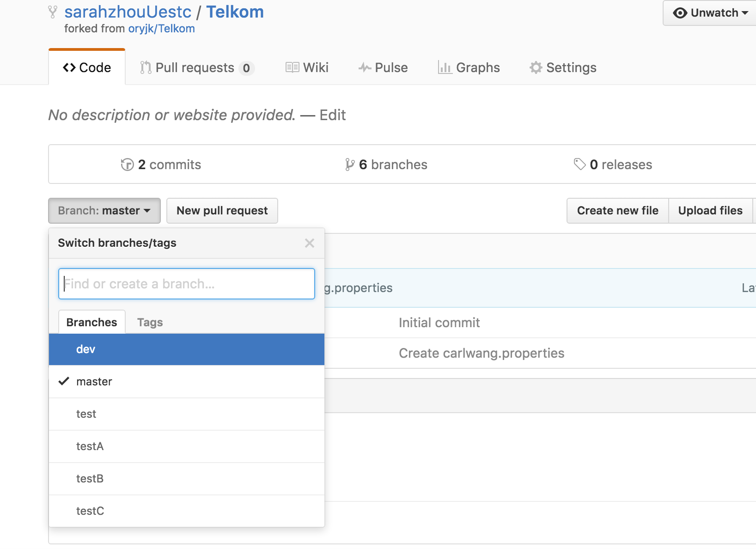The height and width of the screenshot is (549, 756).
Task: Click the releases tag icon
Action: pyautogui.click(x=579, y=164)
